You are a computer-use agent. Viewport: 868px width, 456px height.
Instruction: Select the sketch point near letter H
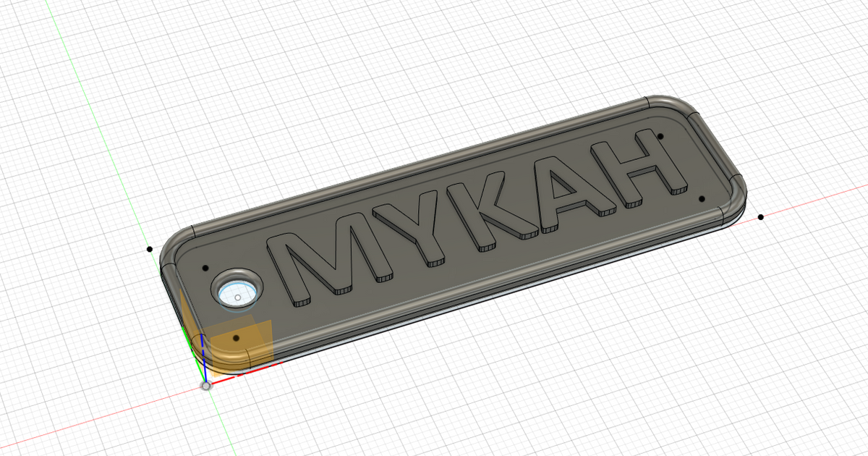pyautogui.click(x=662, y=138)
